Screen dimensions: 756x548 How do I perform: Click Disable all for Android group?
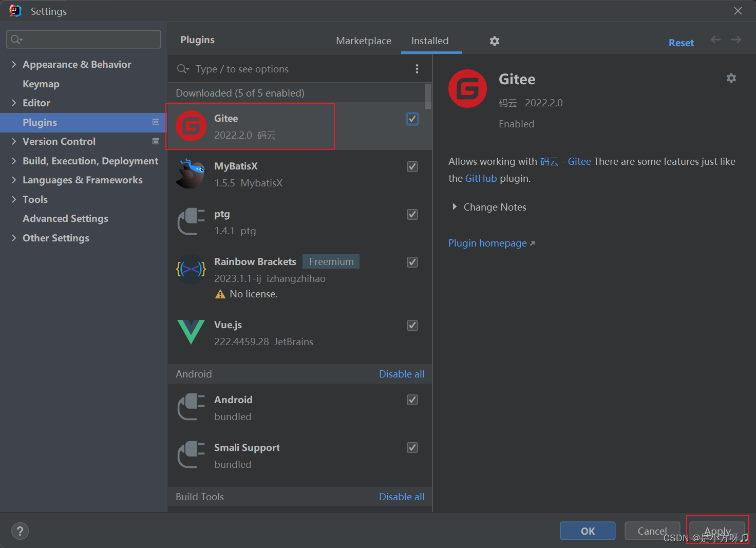pos(402,374)
